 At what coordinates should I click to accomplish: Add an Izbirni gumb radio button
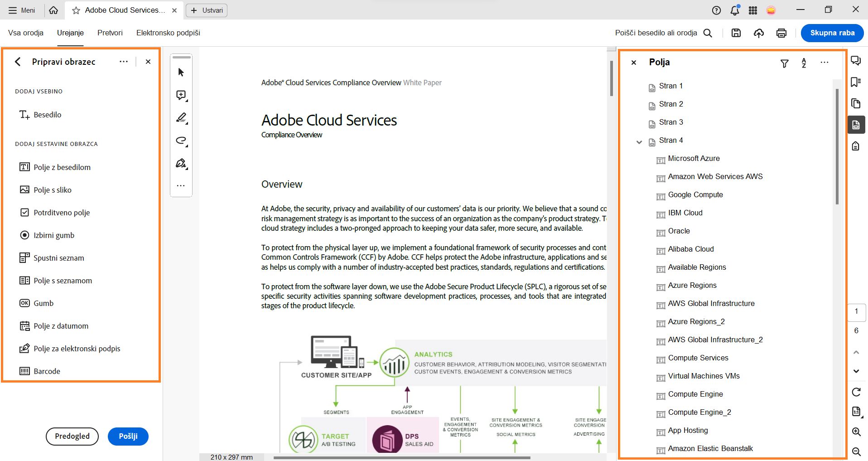(x=47, y=235)
